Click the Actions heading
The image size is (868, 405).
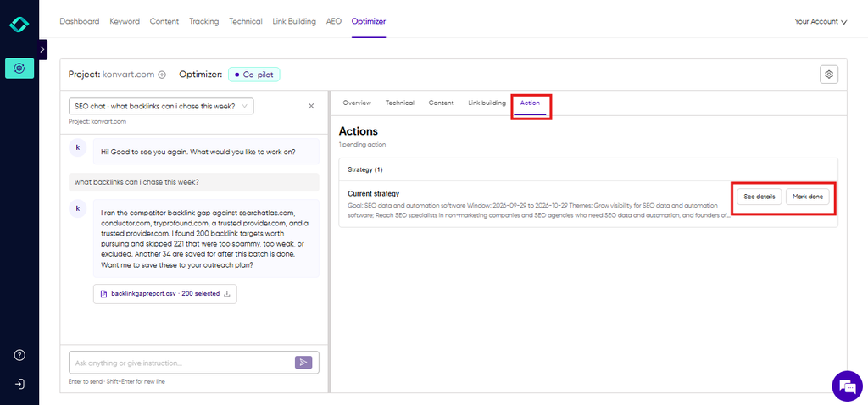(359, 131)
